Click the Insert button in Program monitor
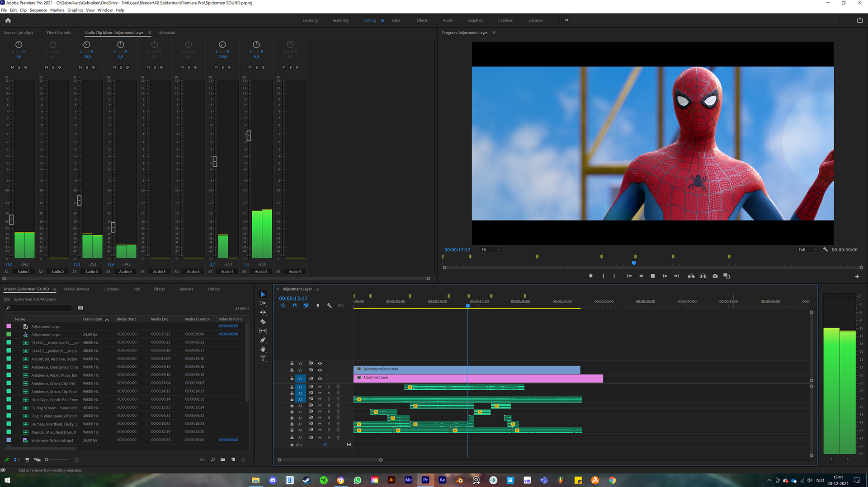Screen dimensions: 868x487 691,276
